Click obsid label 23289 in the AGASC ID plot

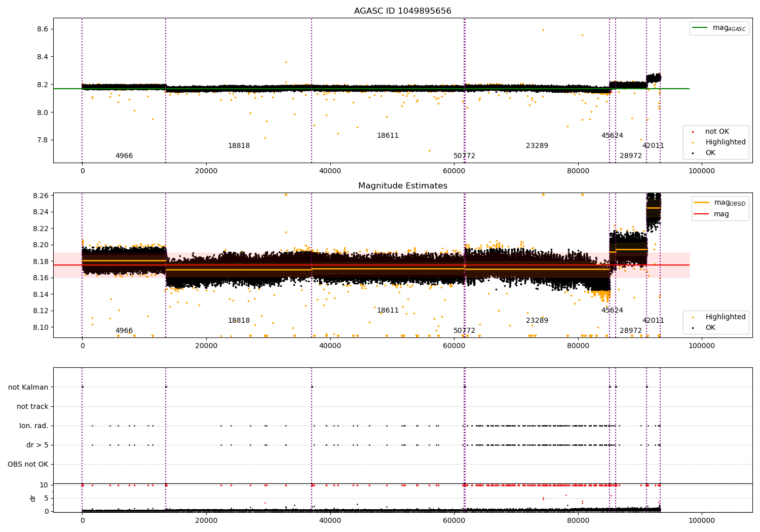[537, 146]
